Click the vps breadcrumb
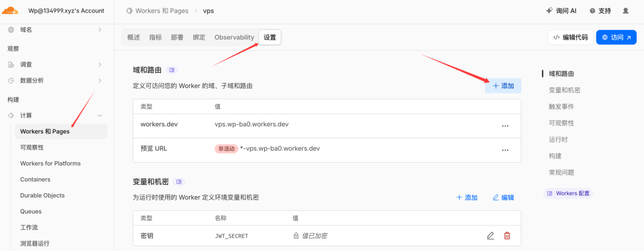 (x=209, y=11)
